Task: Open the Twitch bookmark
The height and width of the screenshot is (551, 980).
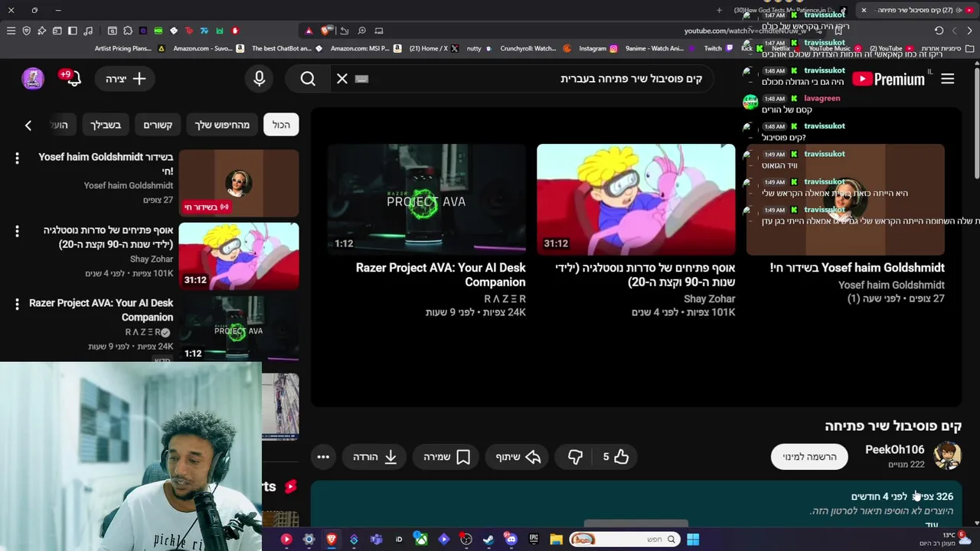Action: point(718,48)
